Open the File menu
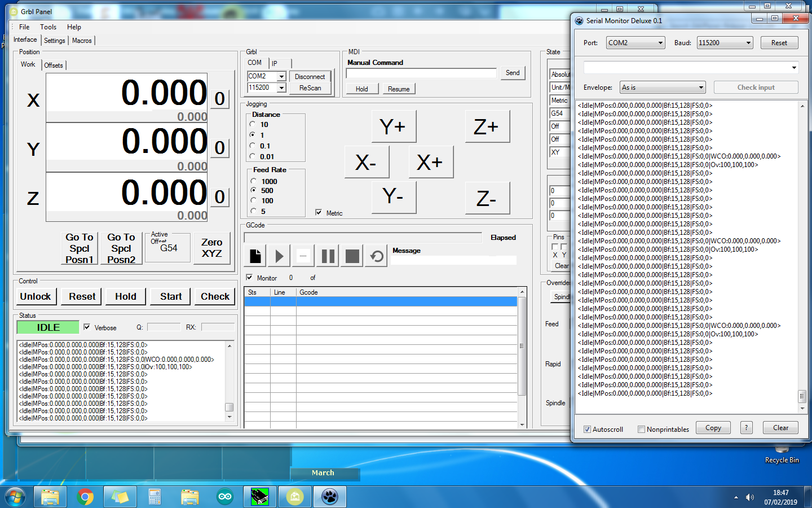The image size is (812, 508). (24, 27)
